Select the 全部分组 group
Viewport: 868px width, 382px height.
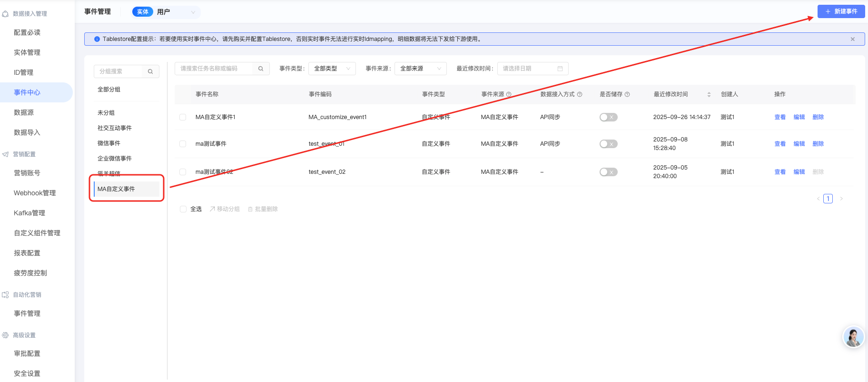click(109, 90)
